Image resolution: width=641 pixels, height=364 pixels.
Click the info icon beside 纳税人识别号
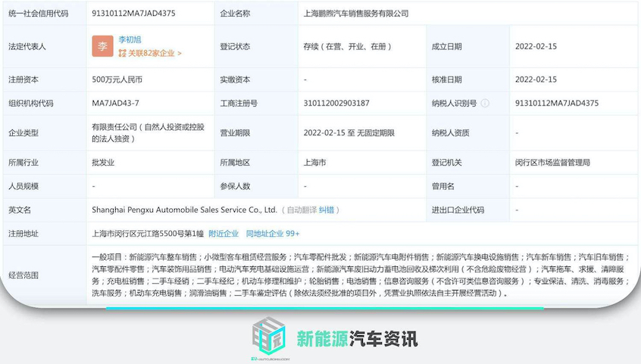pyautogui.click(x=485, y=104)
